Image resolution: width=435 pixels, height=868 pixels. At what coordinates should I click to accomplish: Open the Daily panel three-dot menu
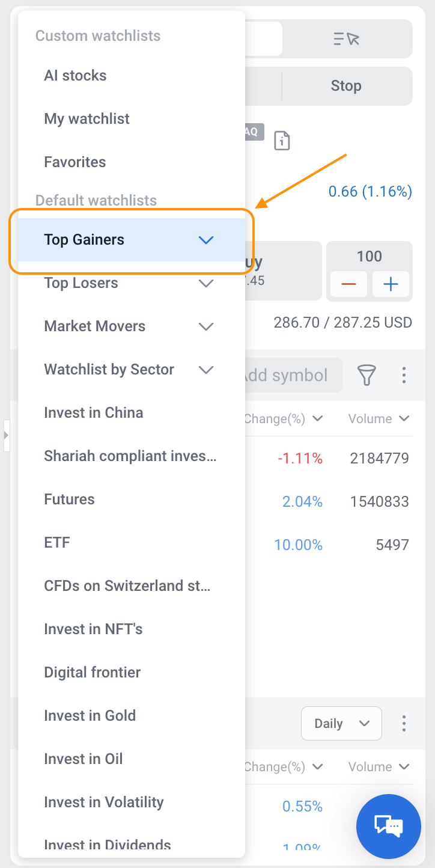click(x=404, y=723)
